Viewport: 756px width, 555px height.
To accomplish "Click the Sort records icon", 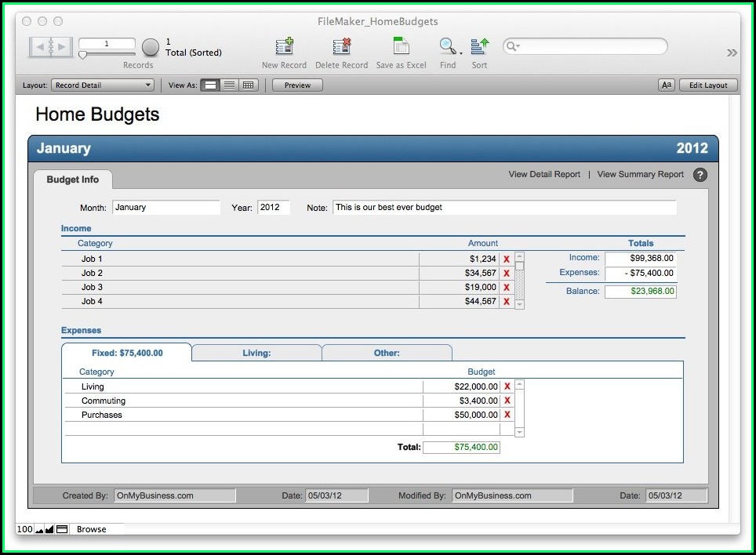I will [480, 46].
